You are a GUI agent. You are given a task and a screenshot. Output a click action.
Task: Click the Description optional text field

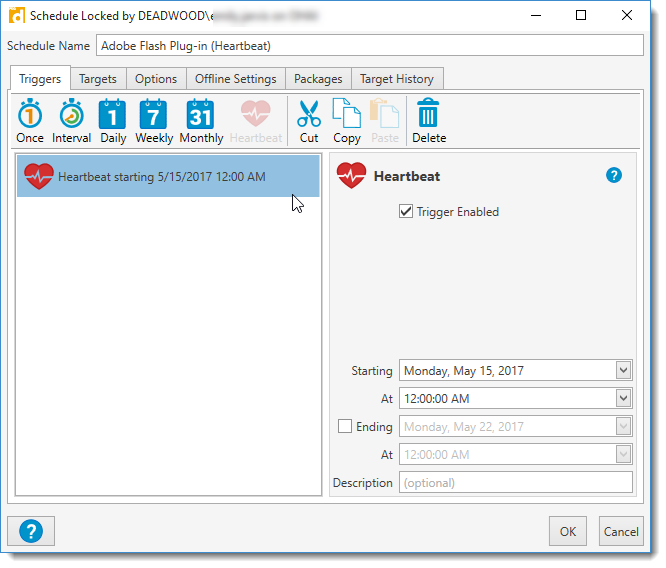pyautogui.click(x=515, y=483)
